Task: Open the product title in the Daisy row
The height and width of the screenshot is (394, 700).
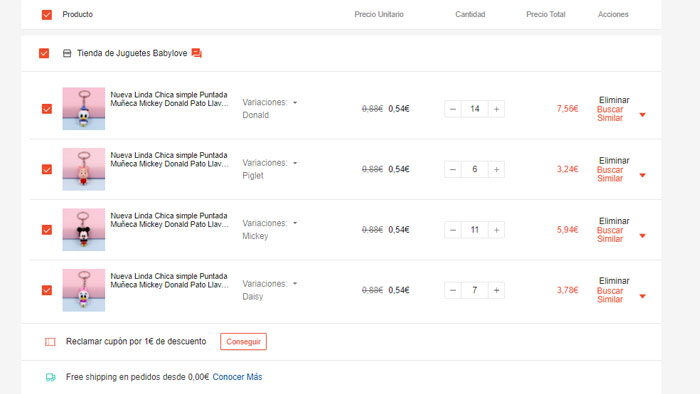Action: [169, 281]
